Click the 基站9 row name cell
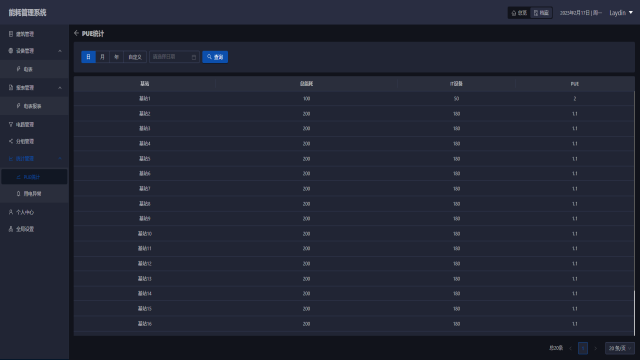Viewport: 640px width, 360px height. click(144, 218)
